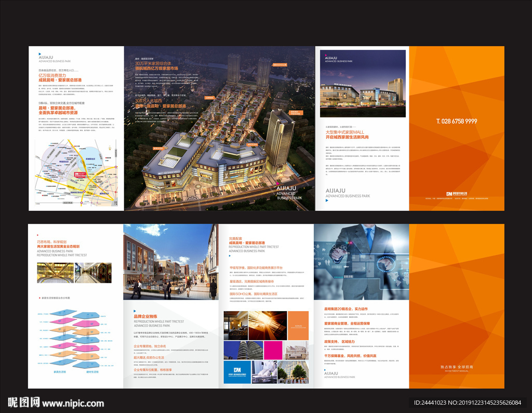The width and height of the screenshot is (532, 413).
Task: Click the 家居生活馆 label under the floor diagram
Action: [60, 372]
